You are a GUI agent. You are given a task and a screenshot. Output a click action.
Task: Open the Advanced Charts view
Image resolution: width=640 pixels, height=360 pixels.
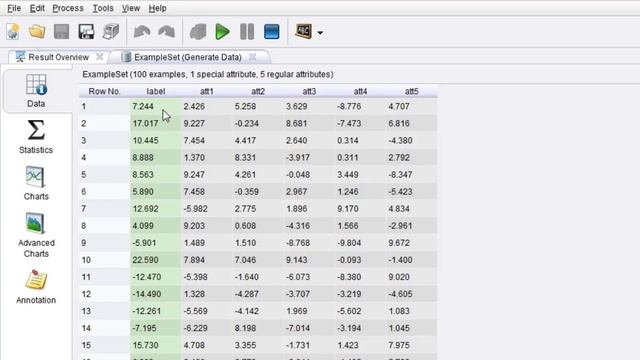point(36,235)
